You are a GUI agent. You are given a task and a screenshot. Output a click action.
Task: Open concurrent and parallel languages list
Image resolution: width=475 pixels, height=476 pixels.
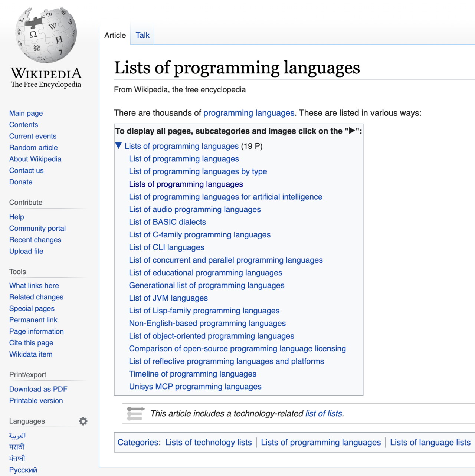point(226,260)
